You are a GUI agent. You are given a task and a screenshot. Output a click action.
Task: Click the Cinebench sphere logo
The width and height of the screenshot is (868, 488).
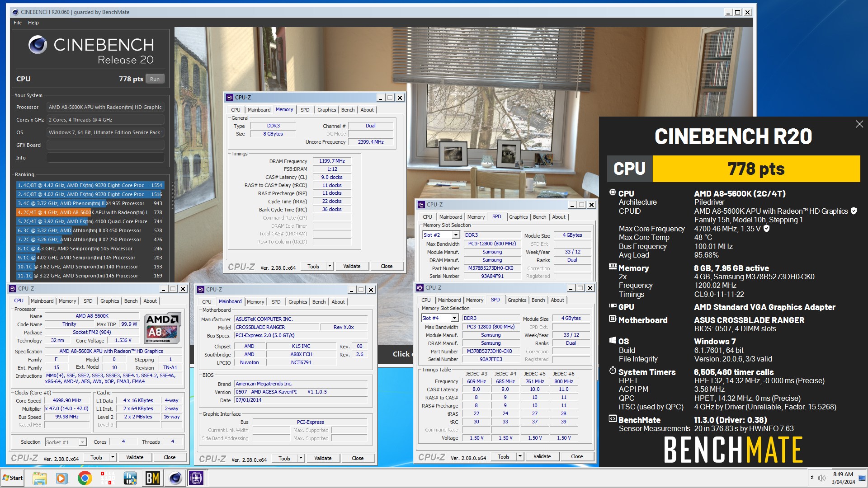(x=38, y=44)
